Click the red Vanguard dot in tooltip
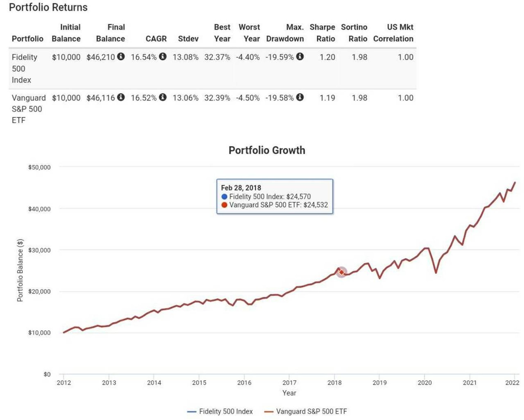Viewport: 524px width, 420px height. (x=224, y=205)
